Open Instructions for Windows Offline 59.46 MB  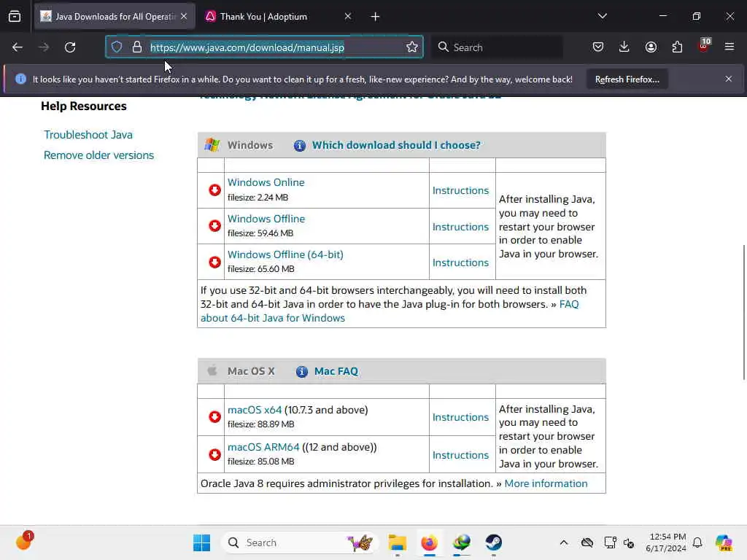461,227
